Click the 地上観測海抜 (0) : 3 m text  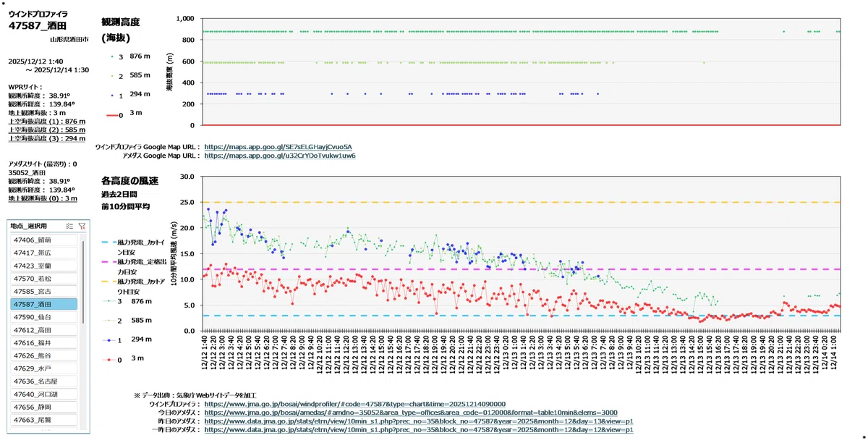pyautogui.click(x=43, y=198)
